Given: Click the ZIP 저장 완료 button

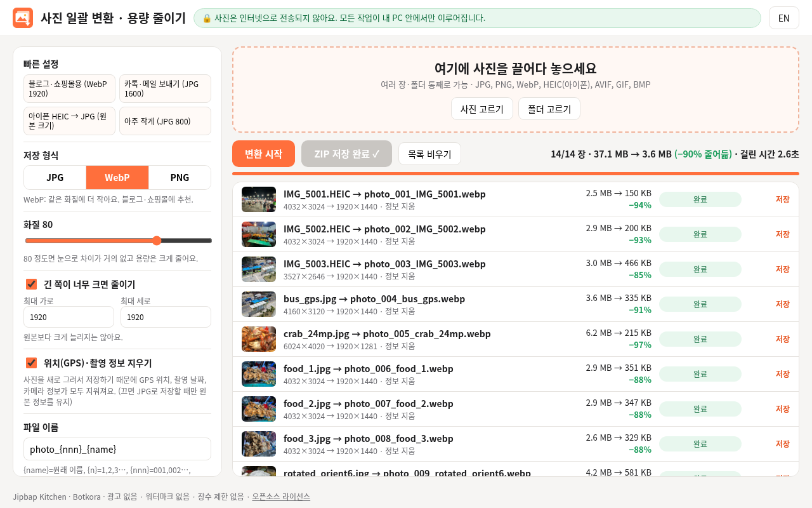Looking at the screenshot, I should click(346, 154).
